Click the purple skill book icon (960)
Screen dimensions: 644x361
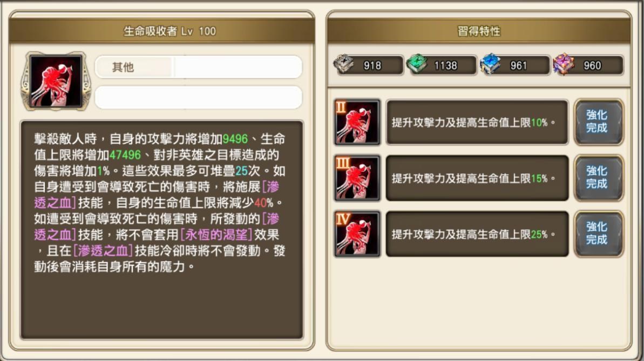[x=564, y=64]
